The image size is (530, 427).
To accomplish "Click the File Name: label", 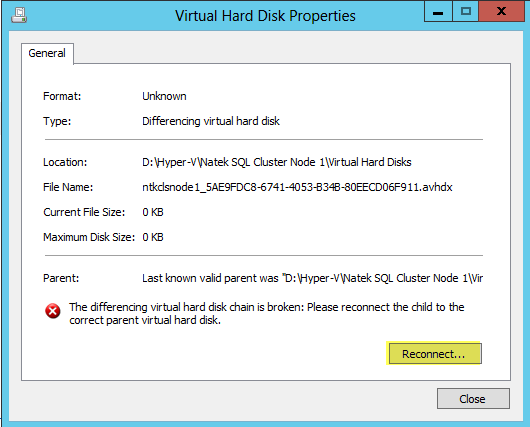I will coord(68,187).
